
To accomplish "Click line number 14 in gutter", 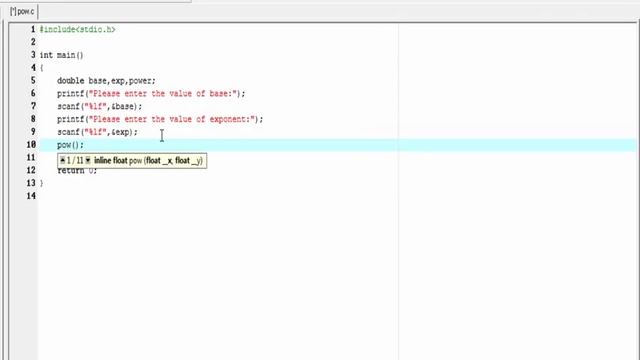I will click(x=31, y=196).
